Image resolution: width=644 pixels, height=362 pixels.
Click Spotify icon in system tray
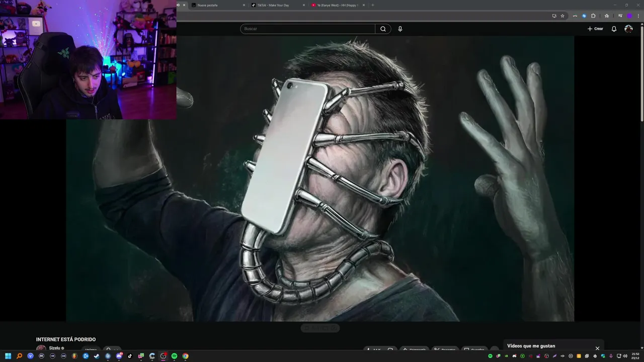point(490,356)
